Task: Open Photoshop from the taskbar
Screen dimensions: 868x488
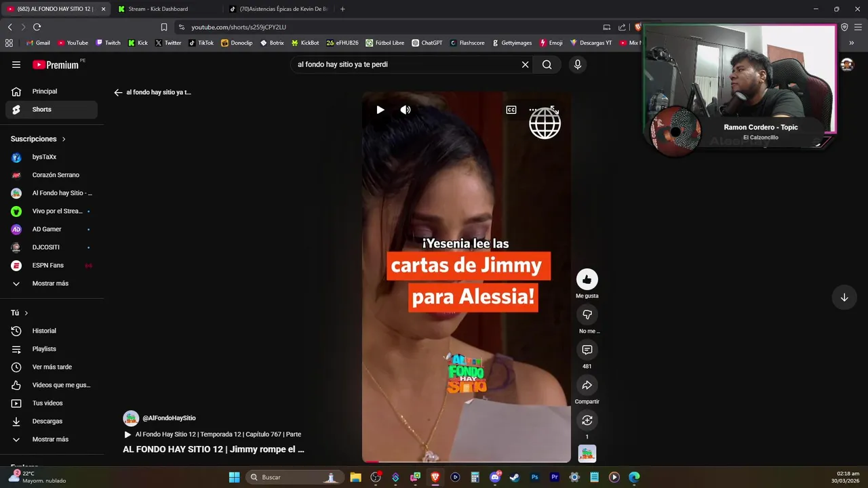Action: pyautogui.click(x=534, y=477)
